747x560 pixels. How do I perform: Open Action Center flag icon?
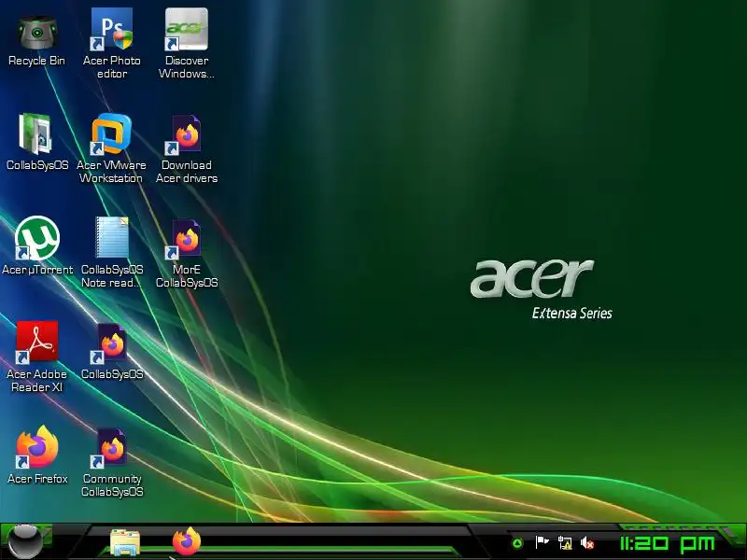pyautogui.click(x=542, y=542)
